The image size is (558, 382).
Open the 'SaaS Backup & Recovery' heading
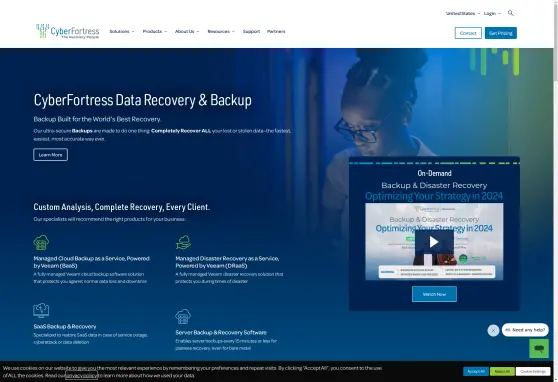click(x=65, y=326)
